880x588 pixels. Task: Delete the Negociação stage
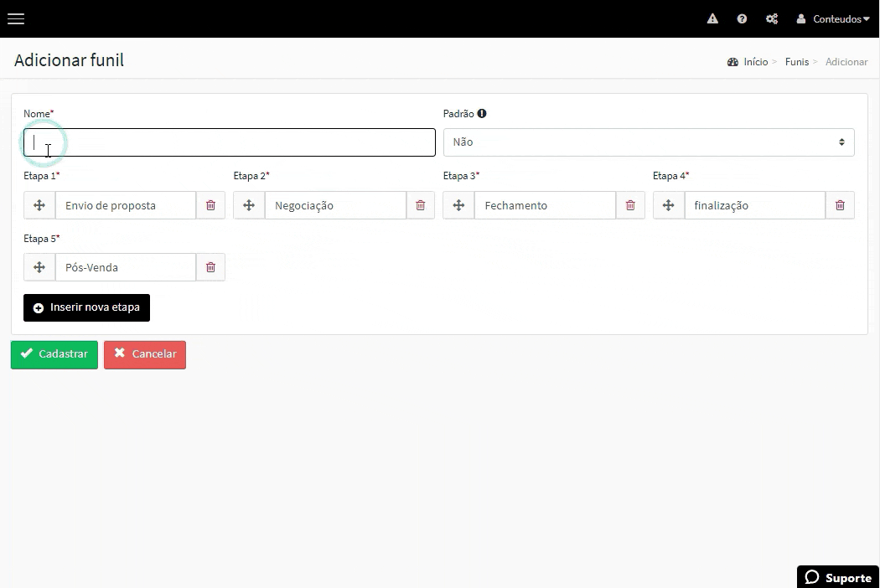[421, 205]
